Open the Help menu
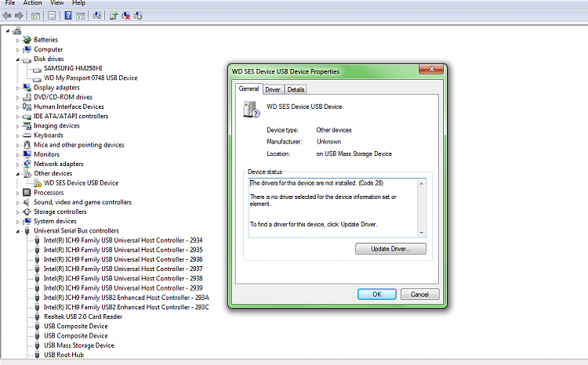Screen dimensions: 588x365 pos(78,3)
